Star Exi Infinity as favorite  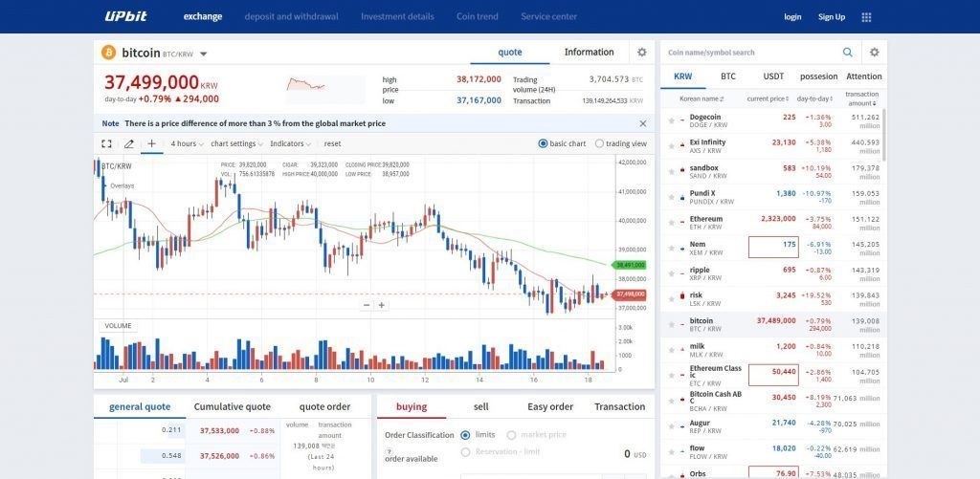pyautogui.click(x=671, y=146)
